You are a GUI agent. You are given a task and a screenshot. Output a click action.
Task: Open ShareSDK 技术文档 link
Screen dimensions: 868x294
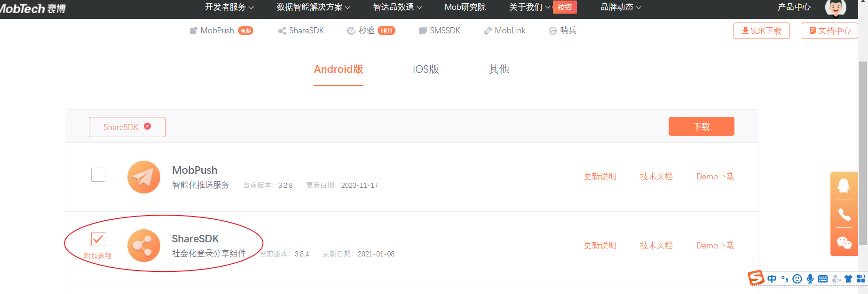pos(656,246)
